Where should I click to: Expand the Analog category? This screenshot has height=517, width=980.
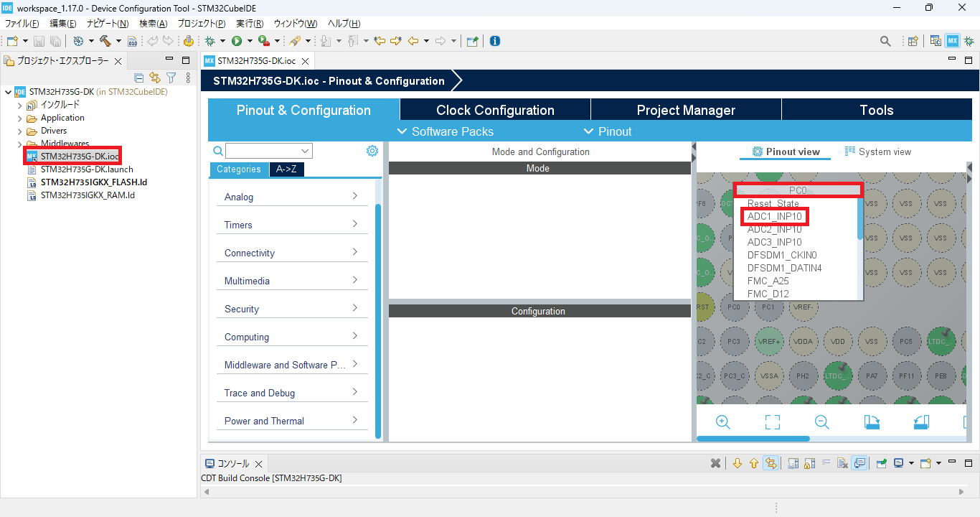pyautogui.click(x=291, y=197)
